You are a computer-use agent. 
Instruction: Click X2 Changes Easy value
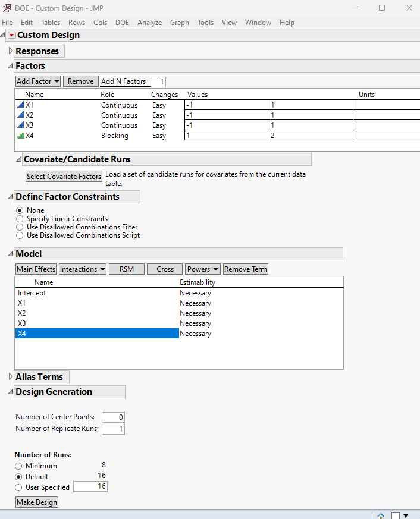tap(159, 115)
